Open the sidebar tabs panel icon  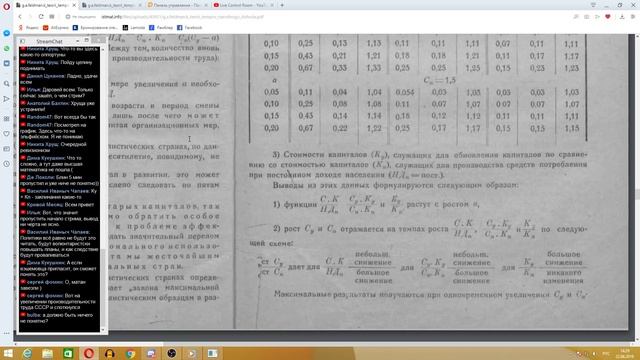7,149
